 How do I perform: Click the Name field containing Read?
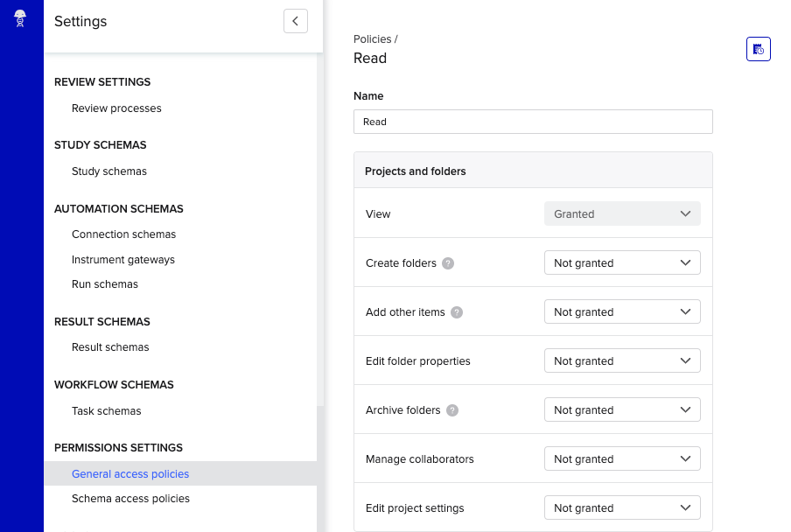533,121
